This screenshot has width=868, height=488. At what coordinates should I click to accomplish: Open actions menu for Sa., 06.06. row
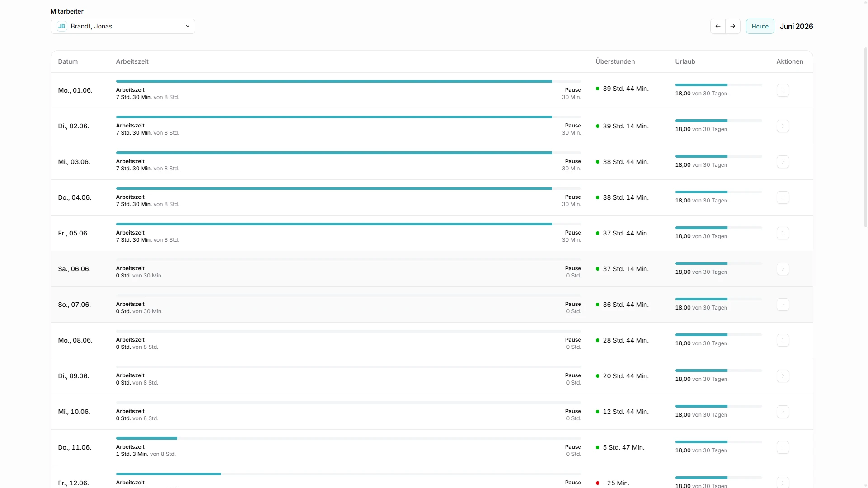pos(783,269)
